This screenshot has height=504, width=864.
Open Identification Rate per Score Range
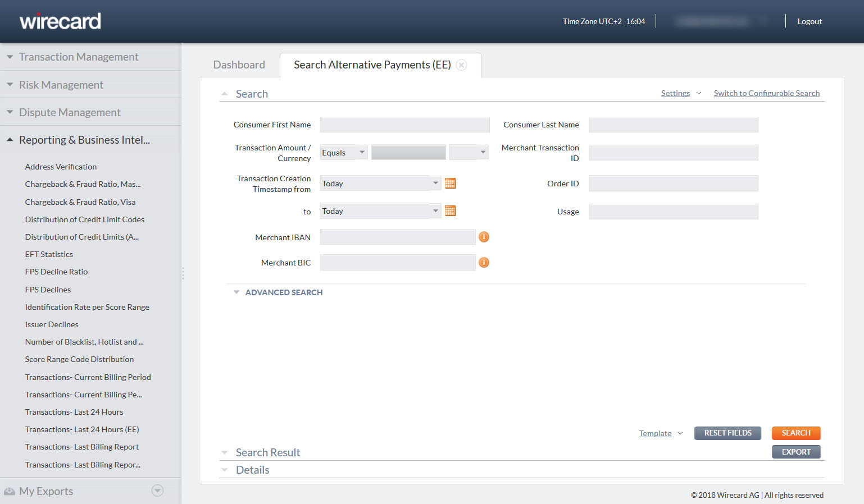pos(87,307)
